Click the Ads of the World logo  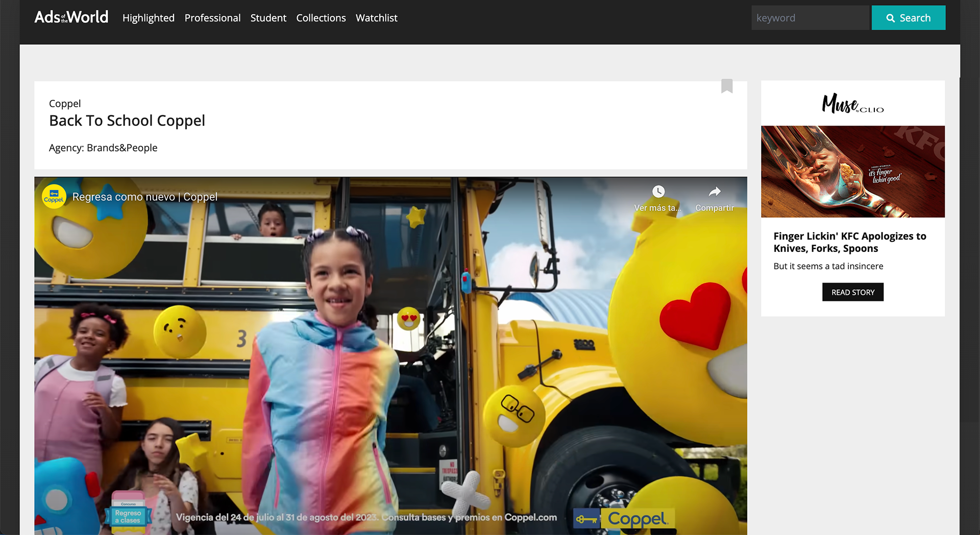[71, 17]
